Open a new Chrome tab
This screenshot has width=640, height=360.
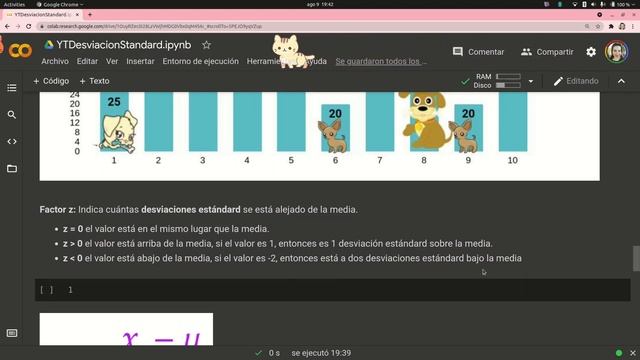tap(90, 15)
